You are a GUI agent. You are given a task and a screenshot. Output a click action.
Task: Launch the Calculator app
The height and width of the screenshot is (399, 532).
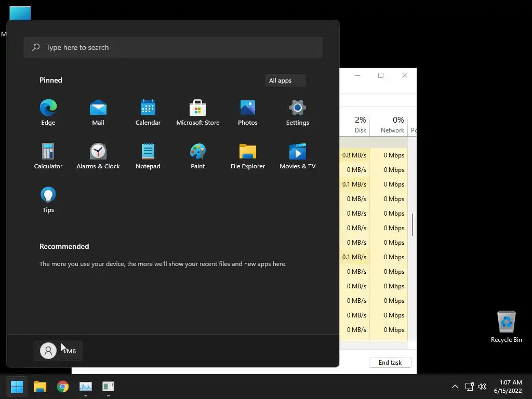48,156
